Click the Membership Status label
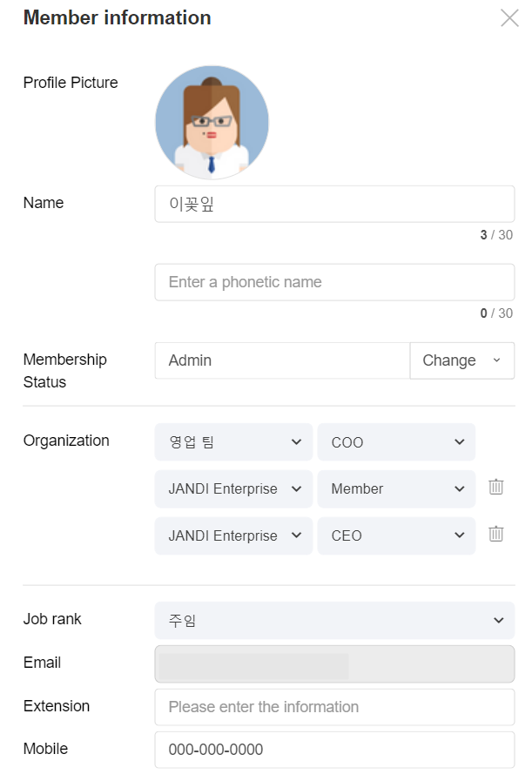 coord(64,371)
